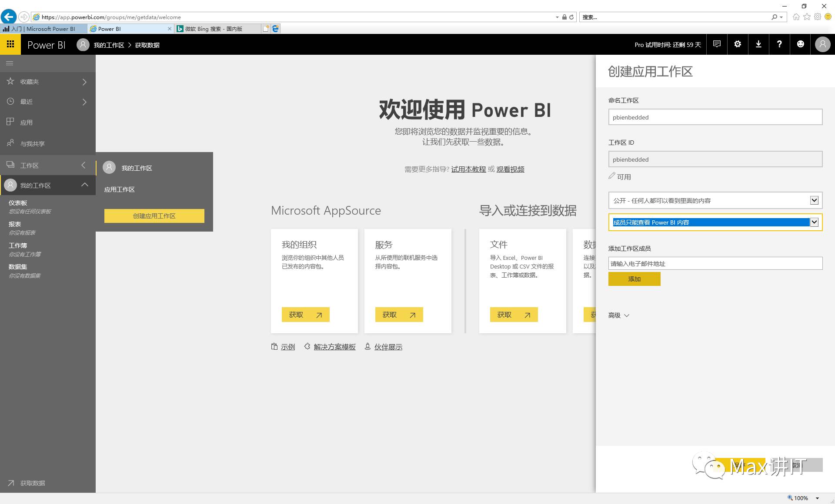835x504 pixels.
Task: Click 获取 under 我的组织
Action: coord(305,315)
